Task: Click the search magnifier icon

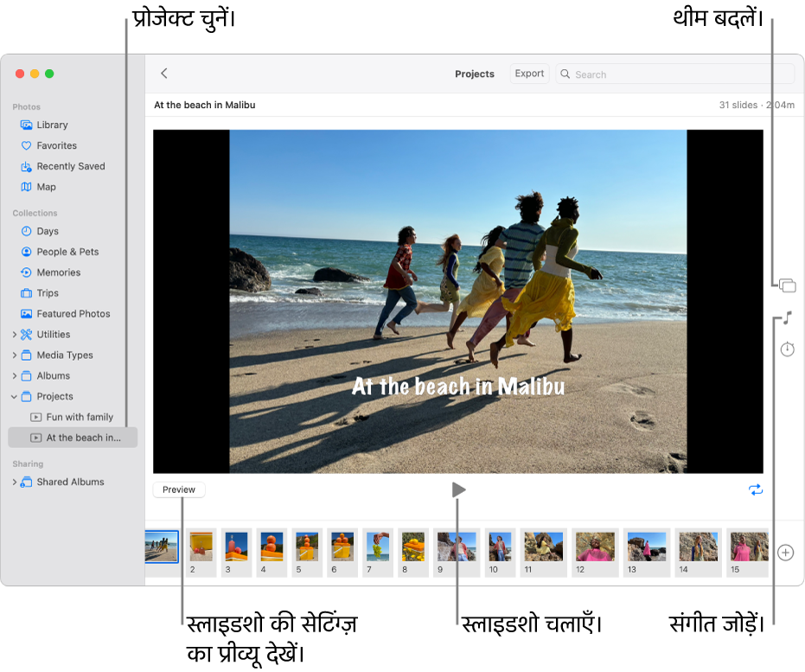Action: [565, 74]
